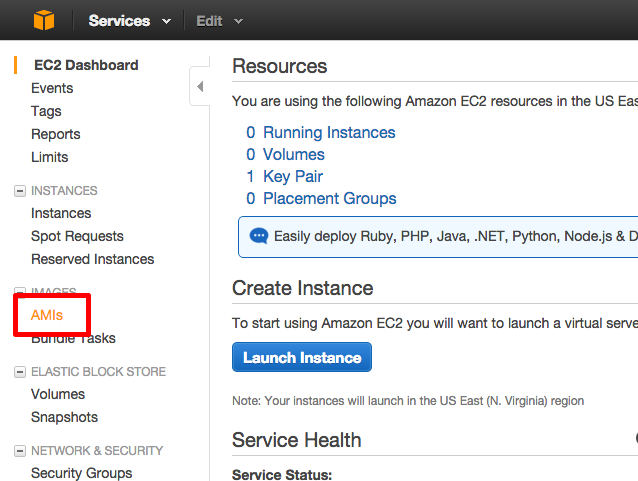Click the Resources heading
The width and height of the screenshot is (638, 481).
280,66
